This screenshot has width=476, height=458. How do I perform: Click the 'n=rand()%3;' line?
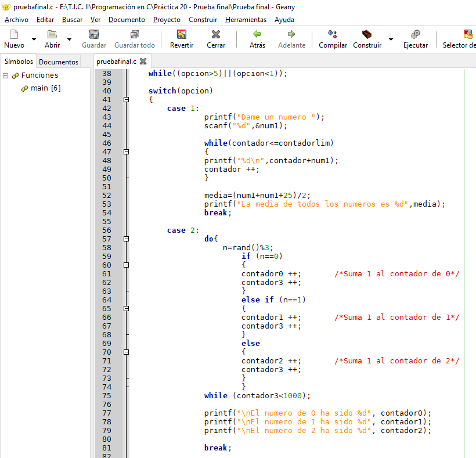tap(248, 248)
